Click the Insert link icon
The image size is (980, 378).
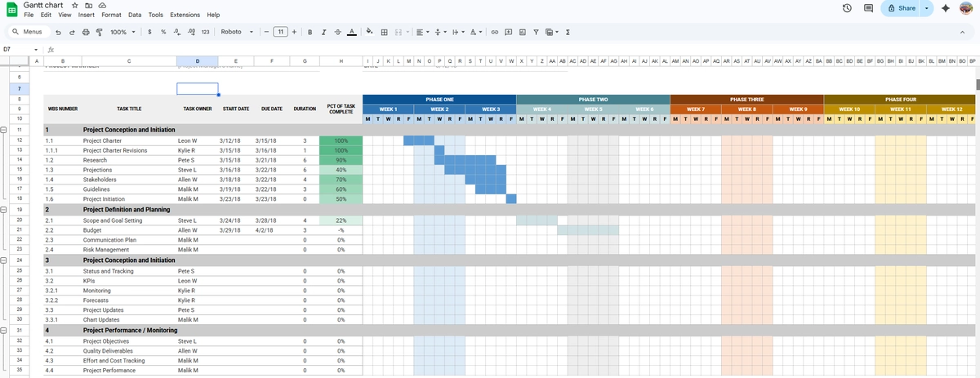pos(495,32)
